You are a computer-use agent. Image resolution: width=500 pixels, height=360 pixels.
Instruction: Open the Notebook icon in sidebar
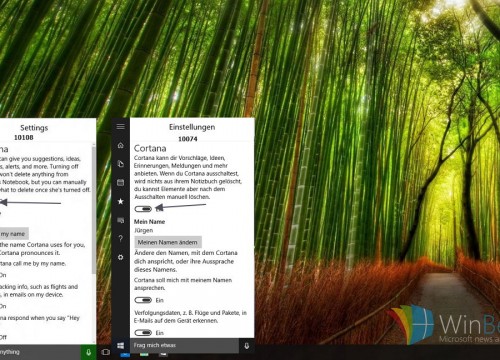pyautogui.click(x=121, y=164)
